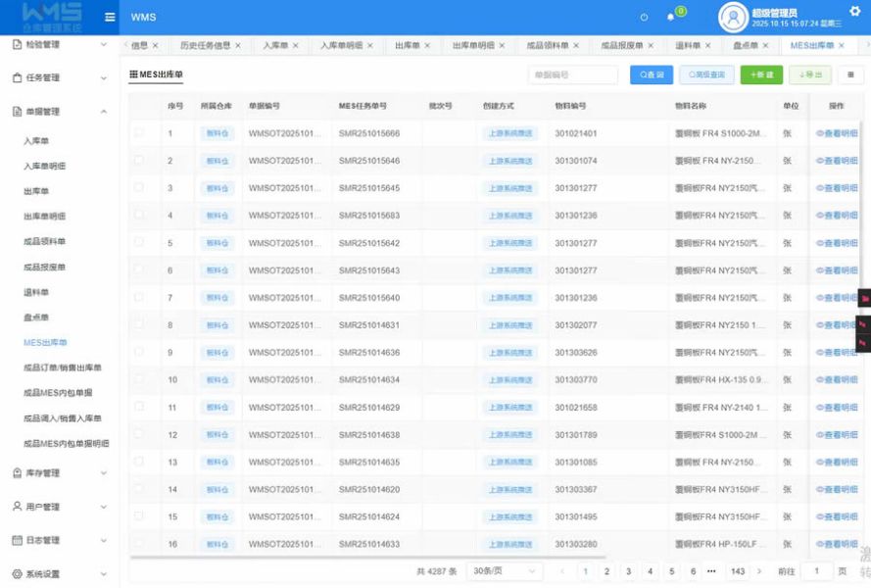Close the 入库单明细 tab with its X
The width and height of the screenshot is (871, 588).
[x=370, y=46]
